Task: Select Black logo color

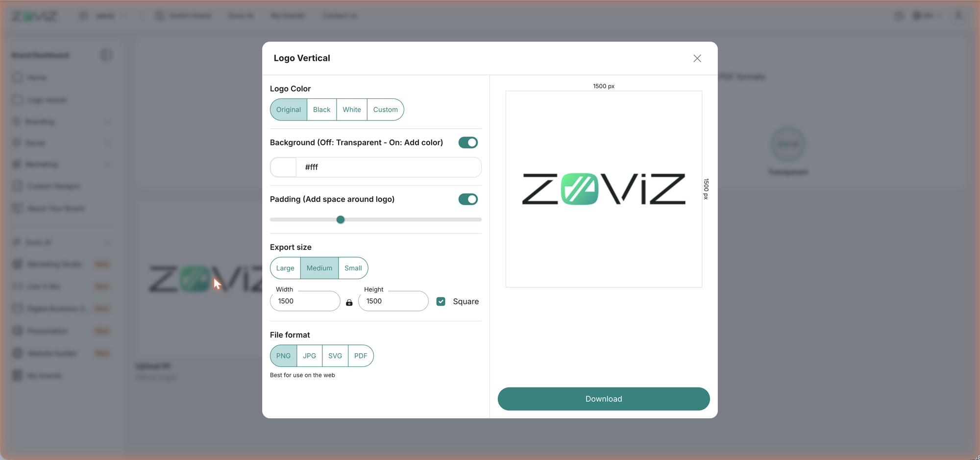Action: [322, 110]
